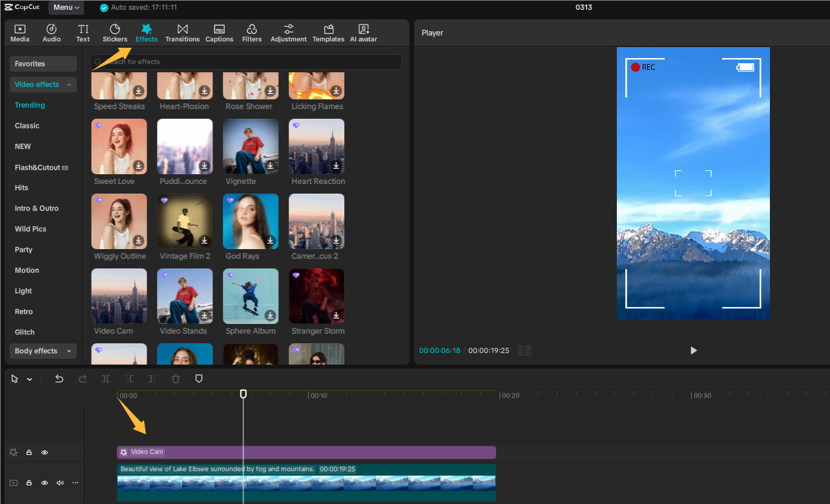The width and height of the screenshot is (830, 504).
Task: Click the timeline playhead handle
Action: pyautogui.click(x=244, y=394)
